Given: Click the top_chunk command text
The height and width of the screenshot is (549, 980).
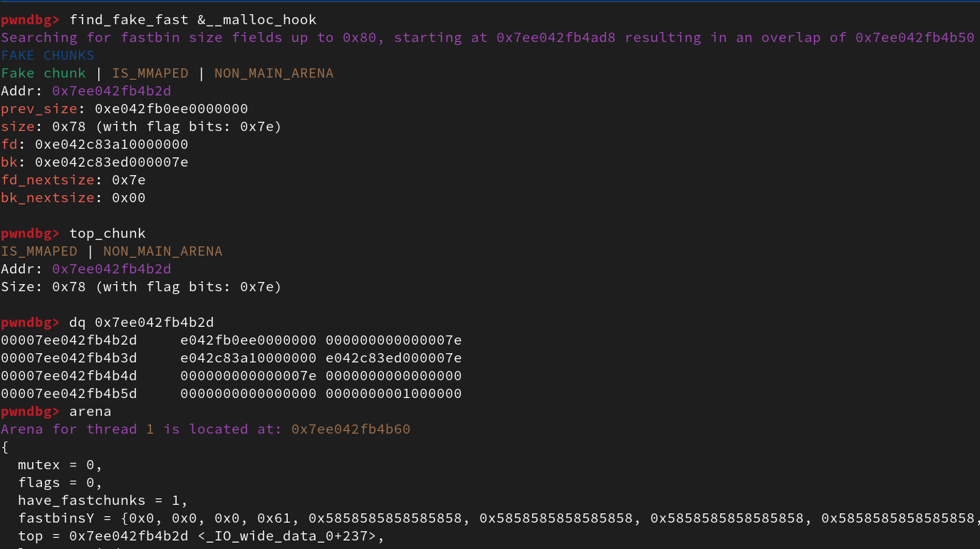Looking at the screenshot, I should pos(107,234).
